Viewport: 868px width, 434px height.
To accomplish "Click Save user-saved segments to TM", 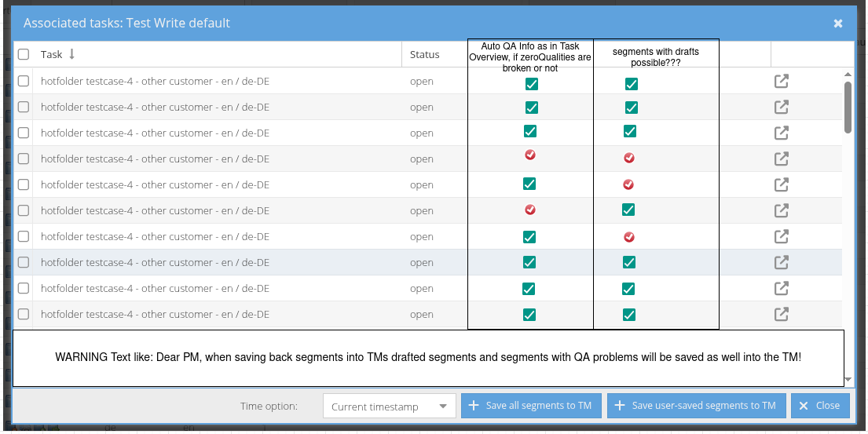I will point(695,406).
